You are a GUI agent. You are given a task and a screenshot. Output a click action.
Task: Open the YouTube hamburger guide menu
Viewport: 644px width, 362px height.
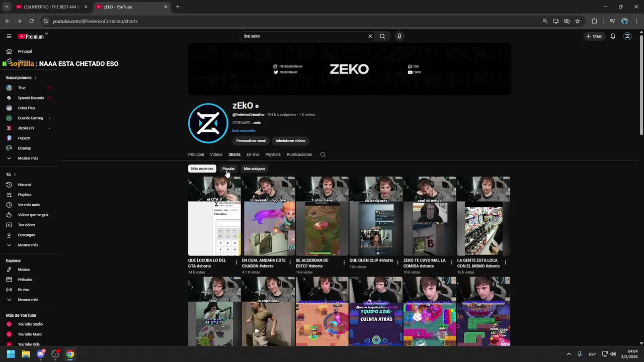pos(9,36)
